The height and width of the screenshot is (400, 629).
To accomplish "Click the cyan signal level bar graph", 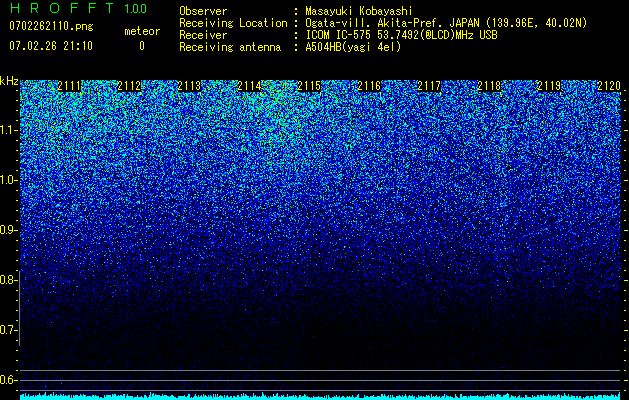I will point(320,396).
